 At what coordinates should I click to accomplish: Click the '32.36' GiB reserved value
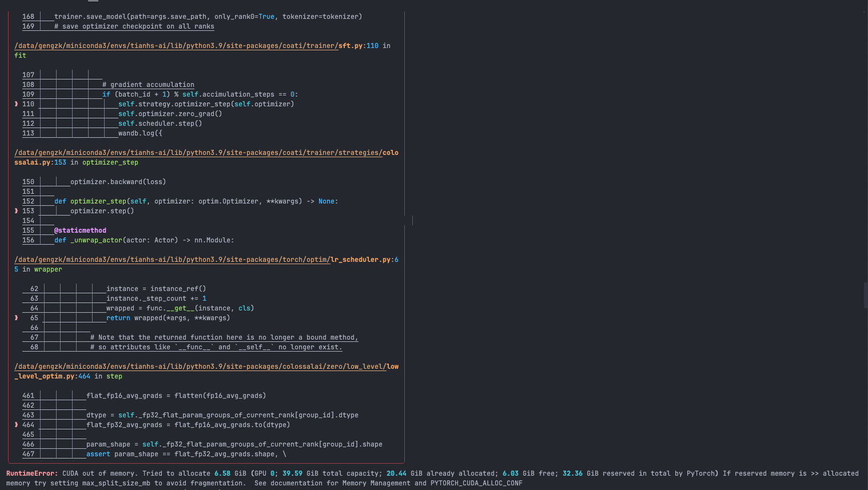[x=572, y=473]
